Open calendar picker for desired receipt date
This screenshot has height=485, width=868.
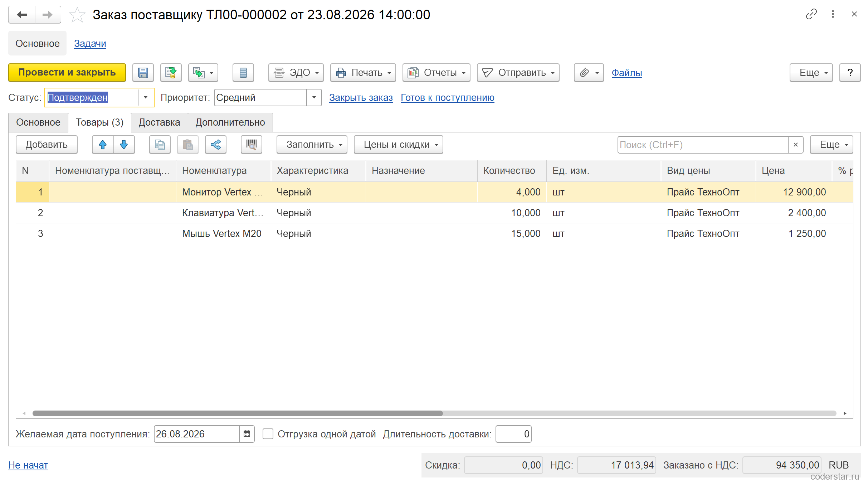pyautogui.click(x=247, y=434)
